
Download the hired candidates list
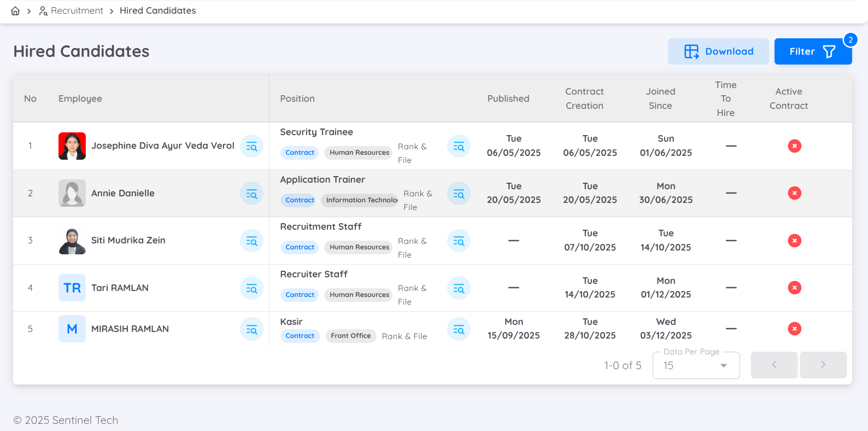(x=718, y=51)
